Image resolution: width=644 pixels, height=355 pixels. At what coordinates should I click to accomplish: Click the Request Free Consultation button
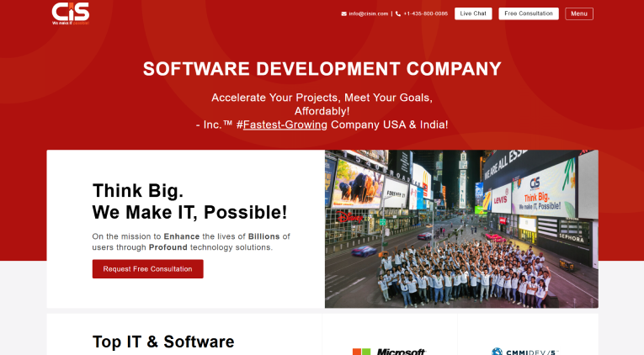(x=147, y=269)
